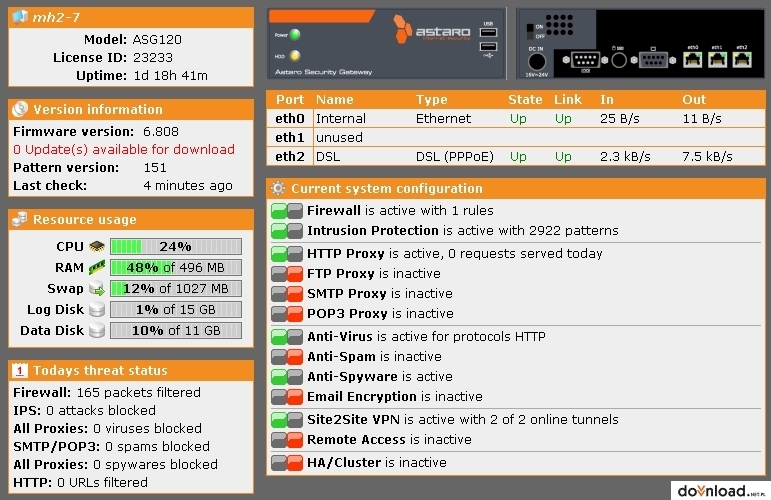Viewport: 771px width, 500px height.
Task: Click the COM serial port on rear panel
Action: 585,60
